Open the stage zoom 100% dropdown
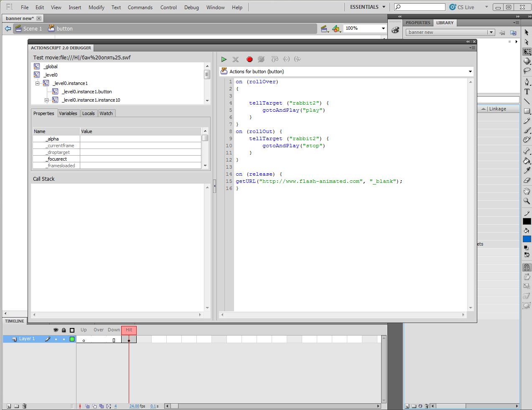The height and width of the screenshot is (410, 532). tap(383, 28)
